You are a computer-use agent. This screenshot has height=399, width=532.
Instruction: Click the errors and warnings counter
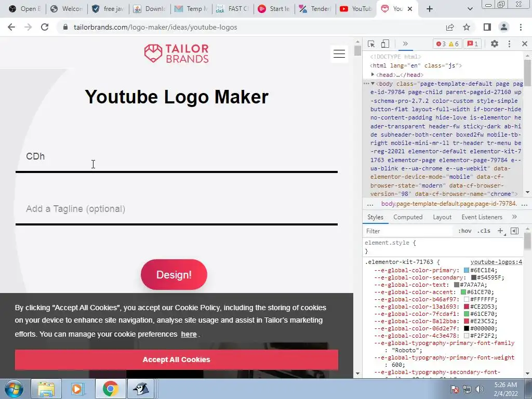(x=447, y=44)
